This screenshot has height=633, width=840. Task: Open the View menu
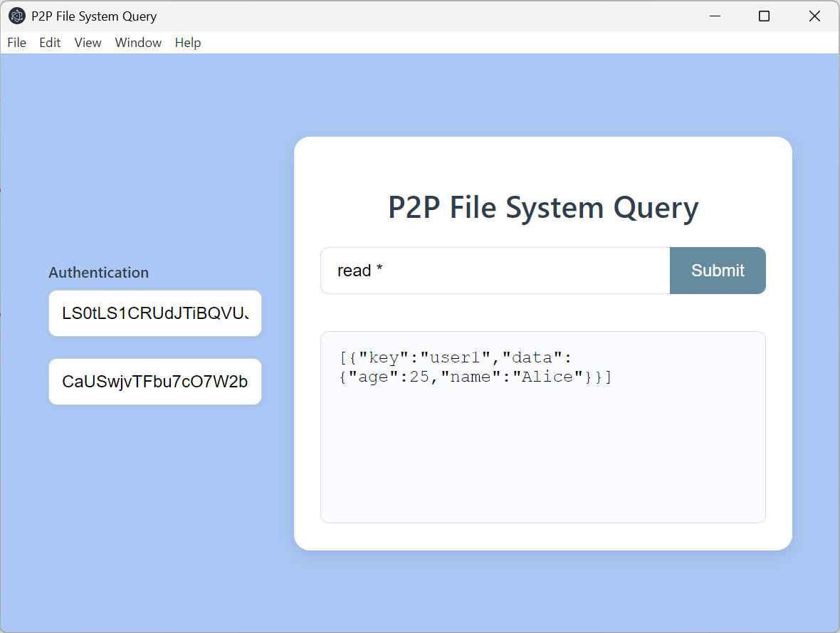pyautogui.click(x=88, y=43)
